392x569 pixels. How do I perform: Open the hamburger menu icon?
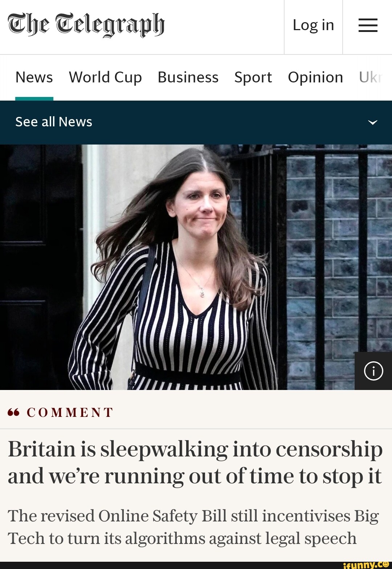368,25
